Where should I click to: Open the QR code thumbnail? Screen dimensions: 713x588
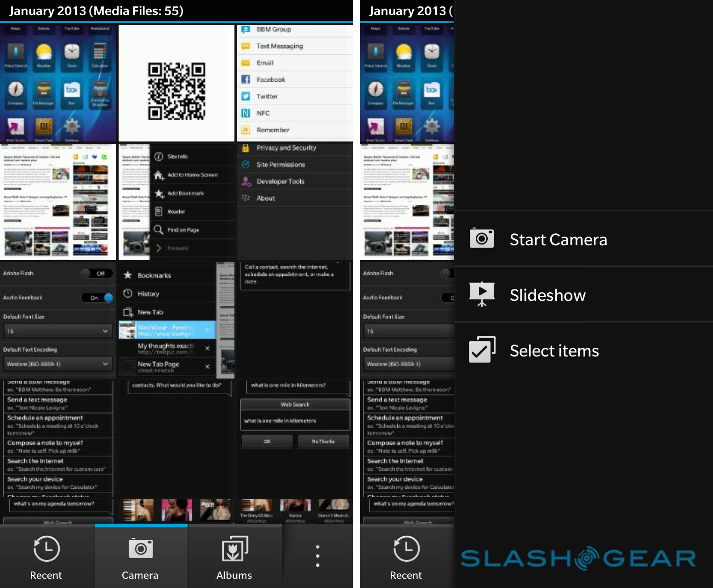click(x=177, y=84)
